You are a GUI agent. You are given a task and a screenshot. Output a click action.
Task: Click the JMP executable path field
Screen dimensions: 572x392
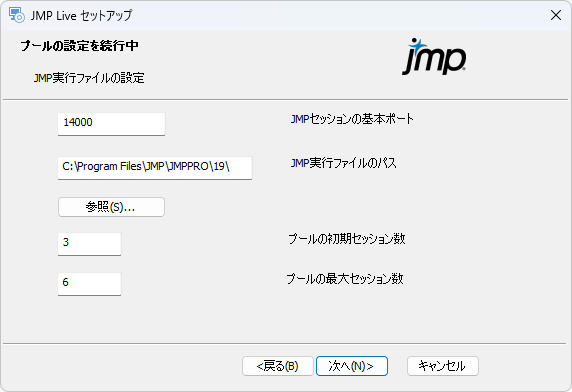[x=155, y=168]
